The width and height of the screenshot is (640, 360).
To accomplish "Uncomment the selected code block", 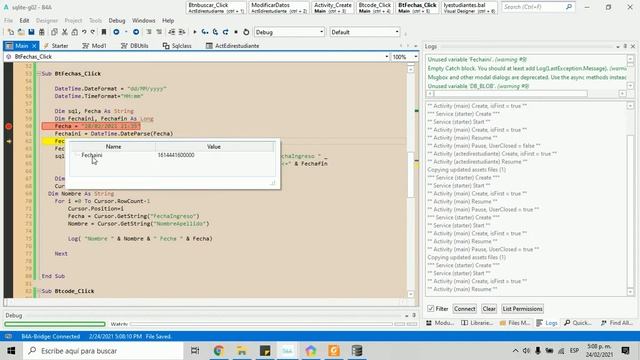I will point(159,32).
